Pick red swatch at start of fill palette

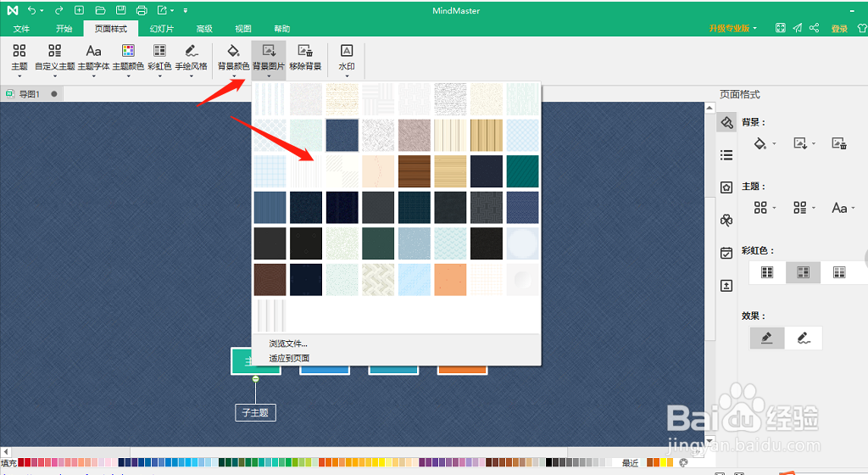pyautogui.click(x=21, y=462)
